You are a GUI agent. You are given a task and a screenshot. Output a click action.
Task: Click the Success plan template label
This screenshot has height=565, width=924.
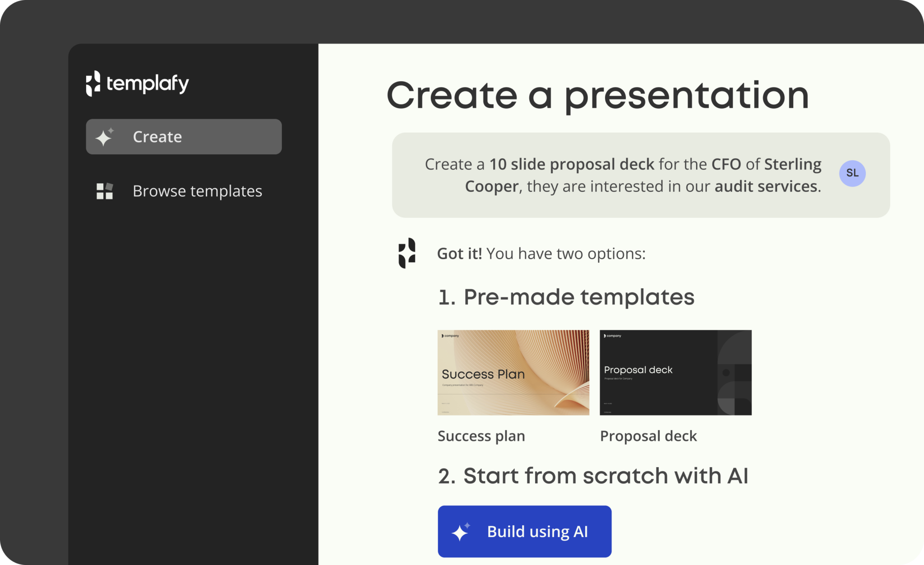(481, 435)
